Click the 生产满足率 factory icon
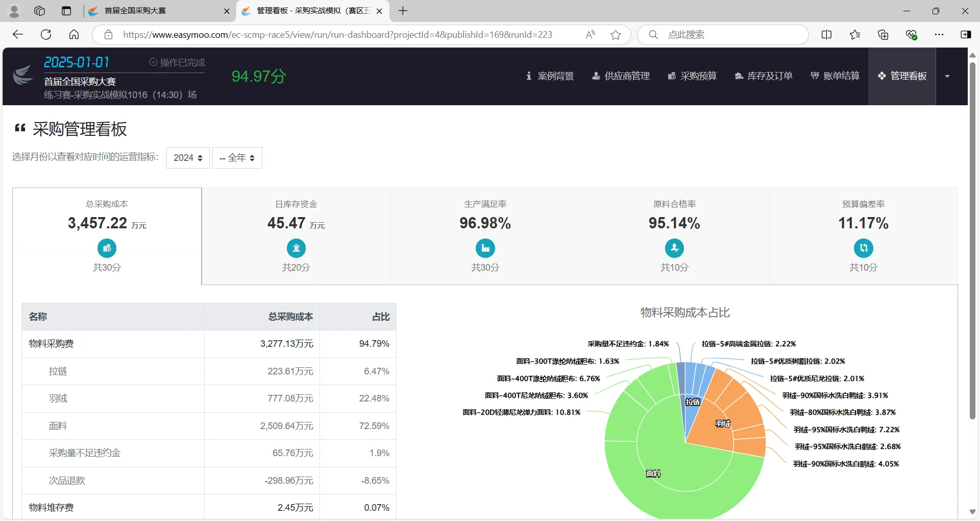 485,248
